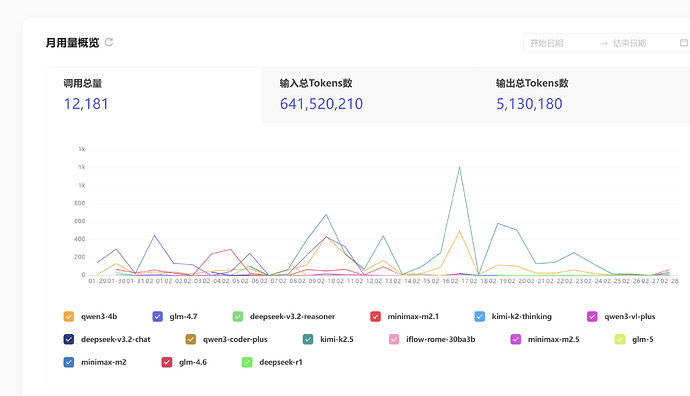Toggle qwen3-4b legend checkbox

click(x=69, y=316)
